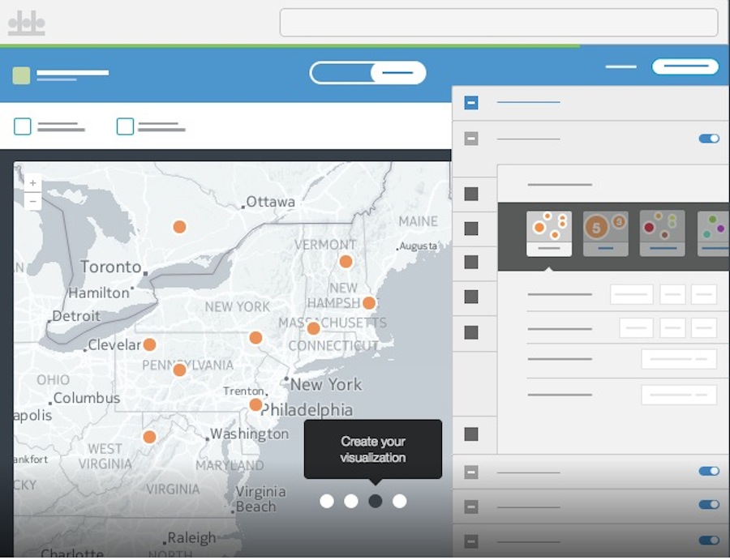Choose the cluster style showing number 5
This screenshot has height=560, width=730.
tap(605, 233)
